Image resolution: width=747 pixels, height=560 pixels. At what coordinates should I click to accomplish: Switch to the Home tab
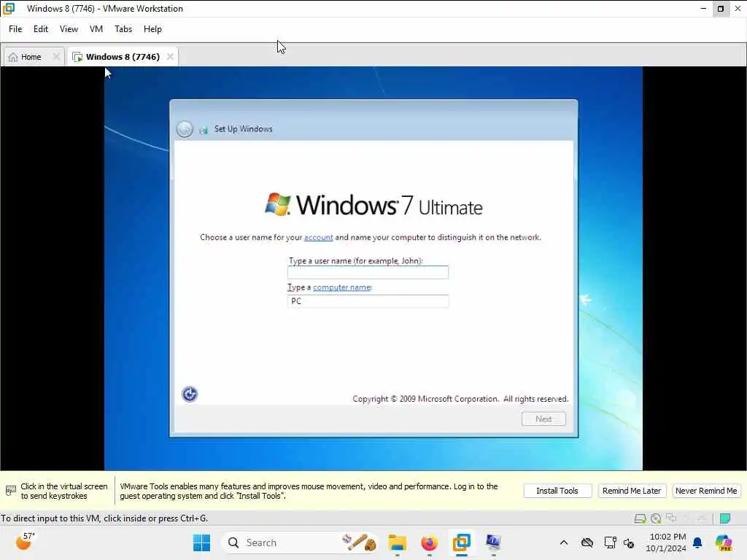31,57
